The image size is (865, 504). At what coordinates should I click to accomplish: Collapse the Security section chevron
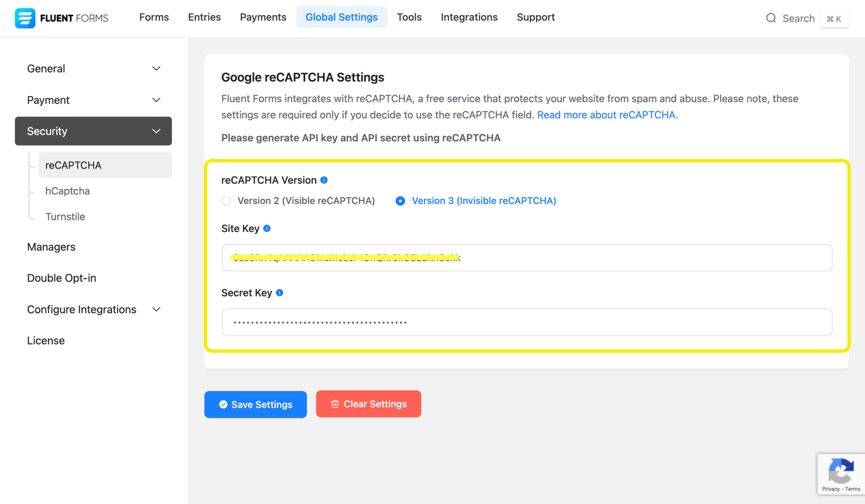coord(156,131)
